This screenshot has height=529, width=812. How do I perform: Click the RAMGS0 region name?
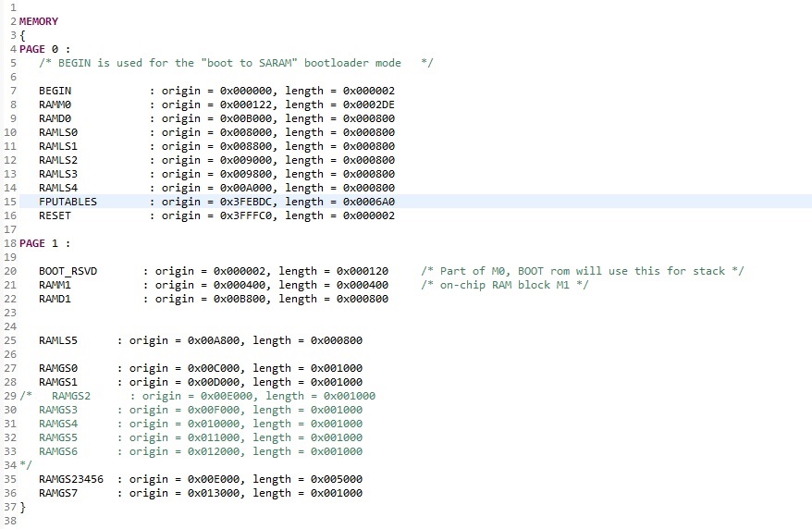[58, 368]
